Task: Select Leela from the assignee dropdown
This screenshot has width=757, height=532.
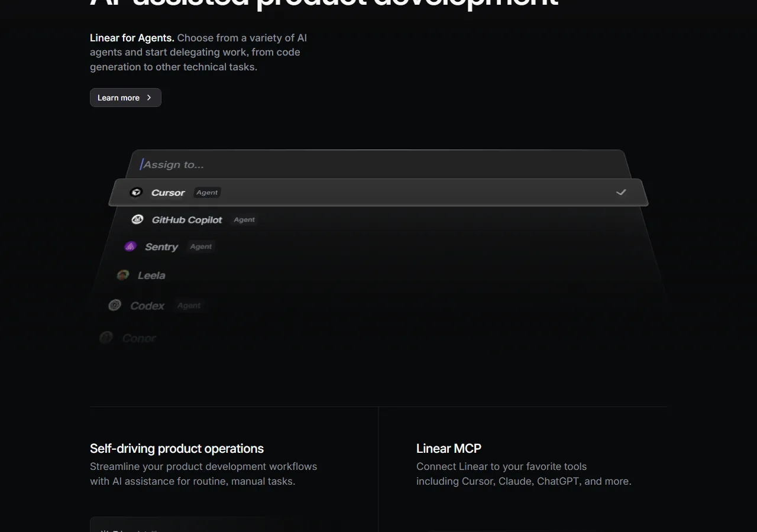Action: (151, 275)
